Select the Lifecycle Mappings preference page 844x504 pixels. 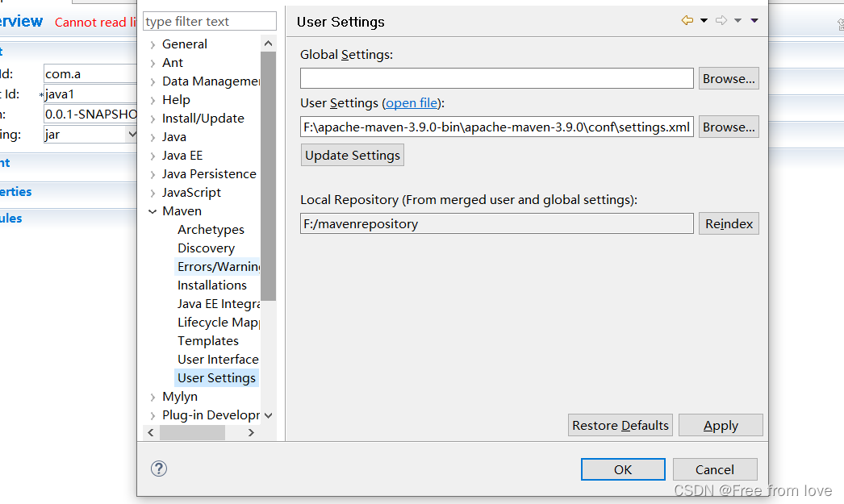click(219, 322)
